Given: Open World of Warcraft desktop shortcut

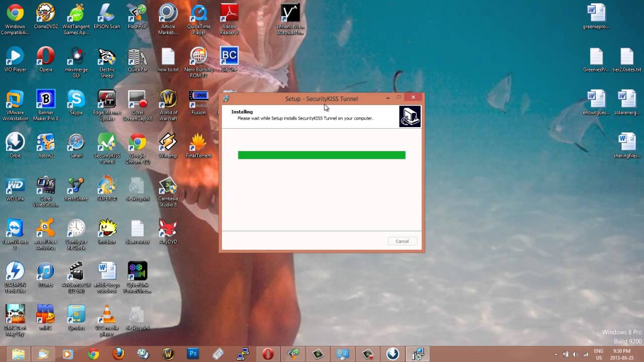Looking at the screenshot, I should (168, 106).
